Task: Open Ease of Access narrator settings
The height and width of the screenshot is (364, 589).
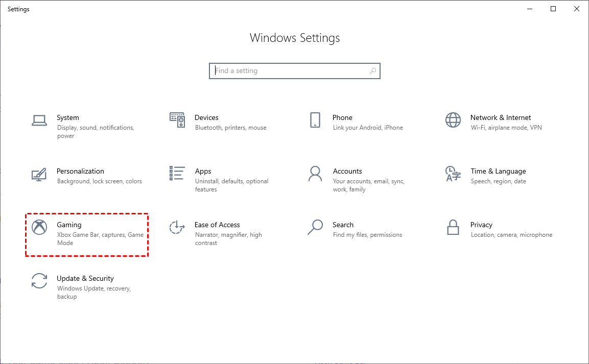Action: pos(217,225)
